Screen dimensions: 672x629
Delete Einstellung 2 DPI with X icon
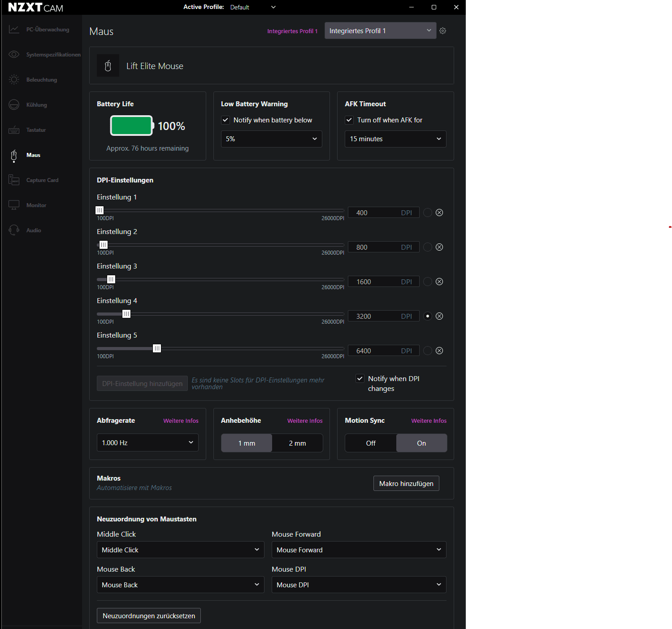pyautogui.click(x=439, y=247)
